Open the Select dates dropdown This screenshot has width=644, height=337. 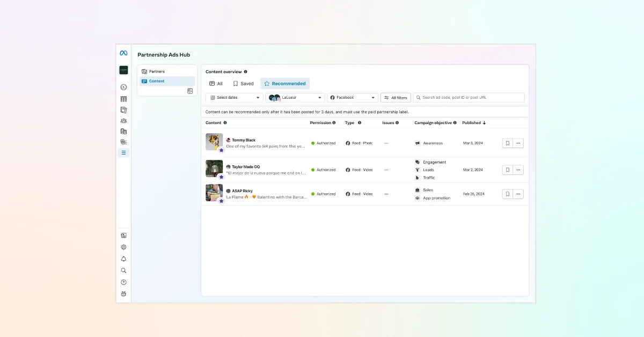click(x=235, y=98)
